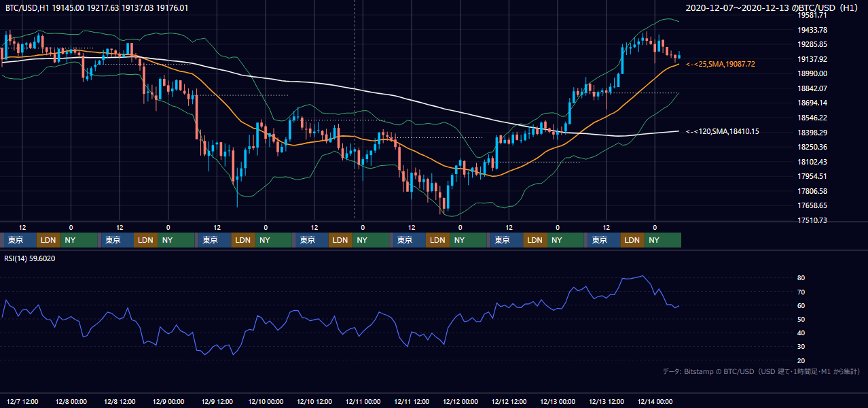Click the 17510.73 bottom price axis value
Viewport: 868px width, 408px height.
[x=812, y=220]
